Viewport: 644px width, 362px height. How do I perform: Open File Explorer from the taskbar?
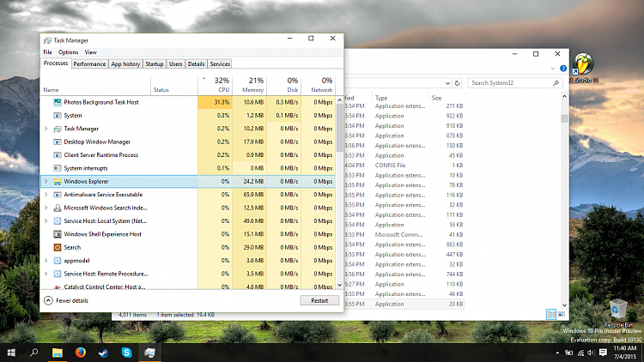pos(57,353)
